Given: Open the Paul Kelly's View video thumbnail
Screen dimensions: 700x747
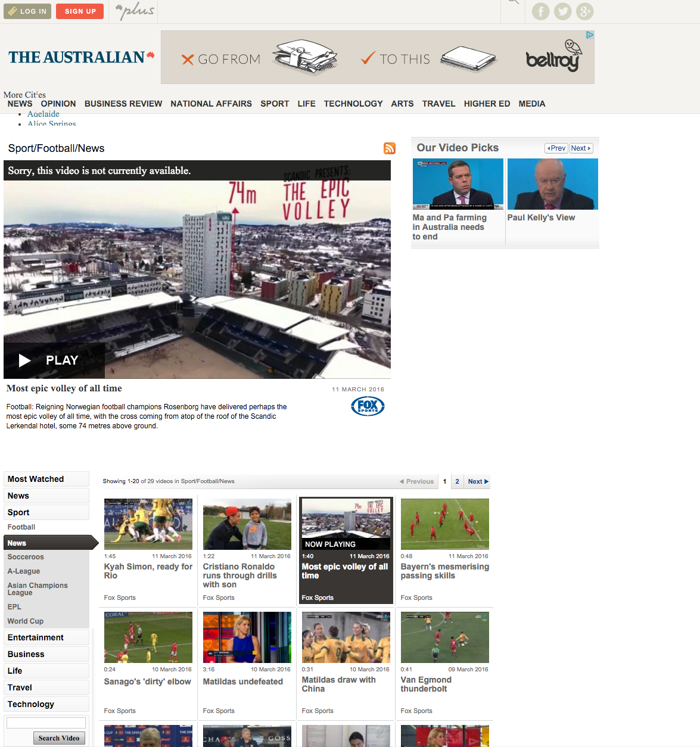Looking at the screenshot, I should (x=553, y=184).
